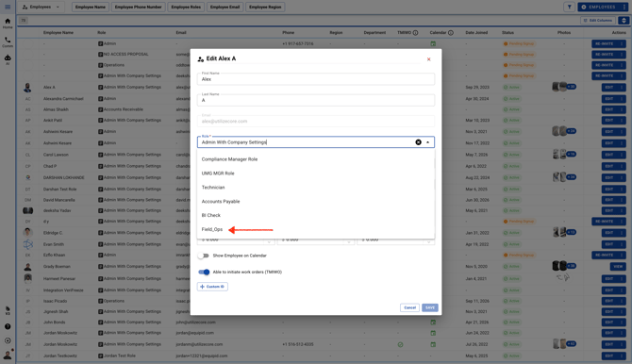Click RE-INVITE in Ezfio Khaan row
The image size is (632, 364).
[605, 256]
